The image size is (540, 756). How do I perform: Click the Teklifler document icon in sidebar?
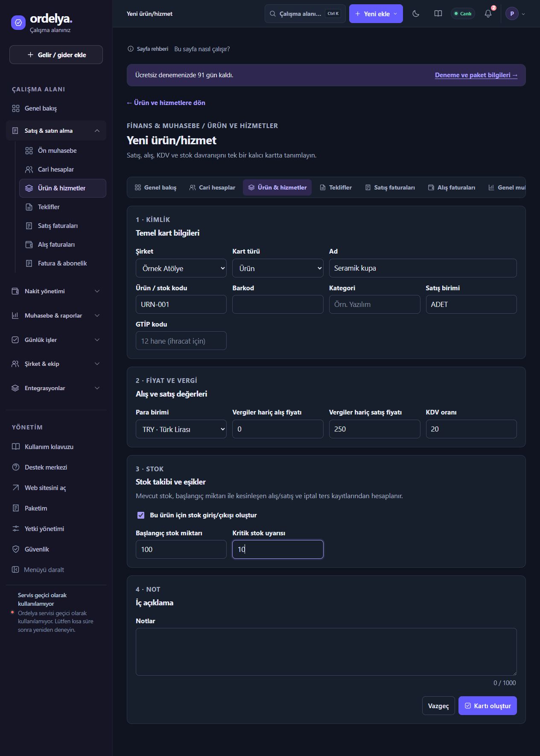29,207
